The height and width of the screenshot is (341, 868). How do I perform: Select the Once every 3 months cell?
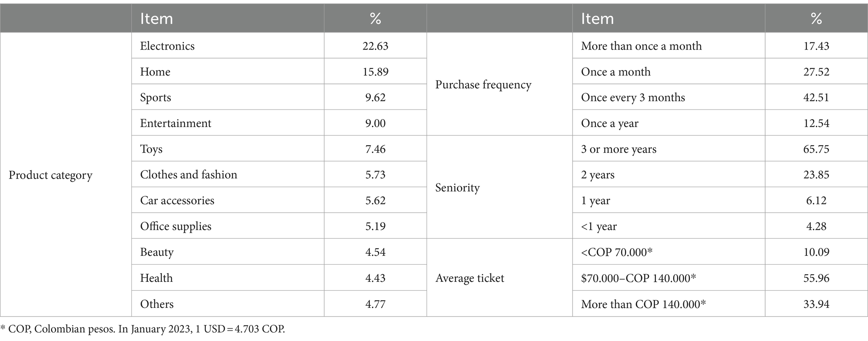pos(669,97)
